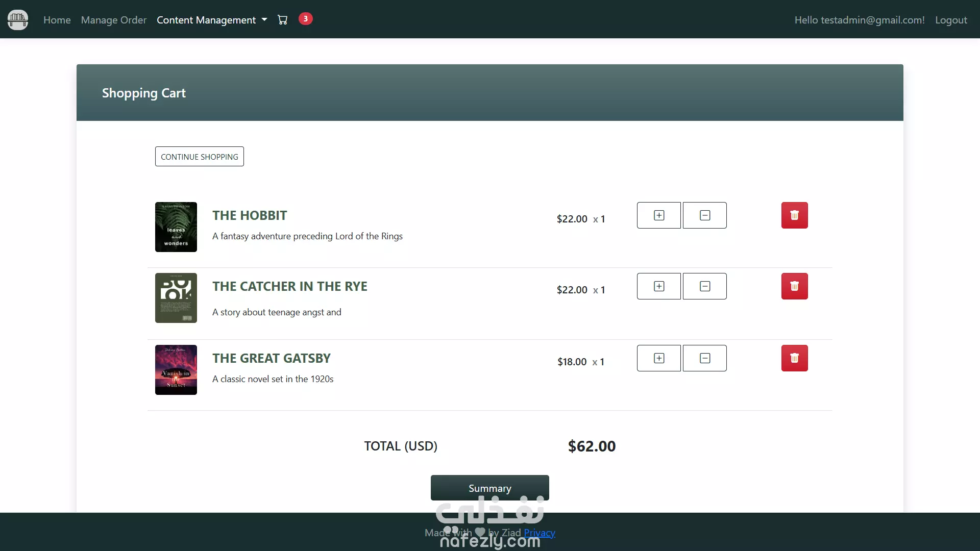Remove The Catcher in the Rye from cart
The height and width of the screenshot is (551, 980).
[794, 286]
